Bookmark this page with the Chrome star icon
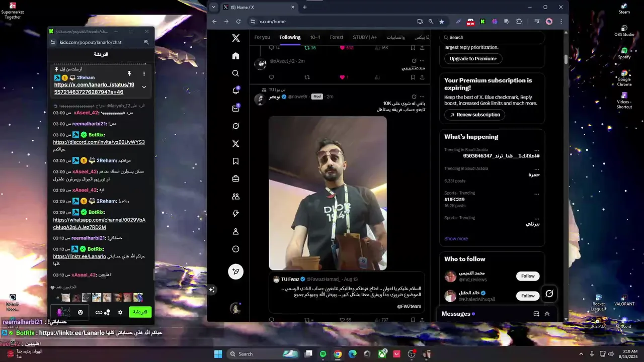This screenshot has width=644, height=362. point(442,22)
